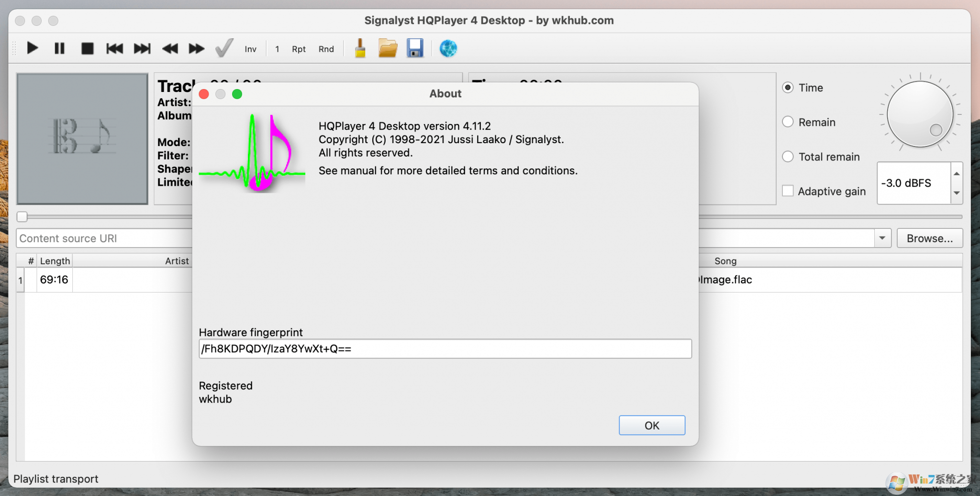Clear the playlist with the brush icon
Screen dimensions: 980x496
click(359, 47)
